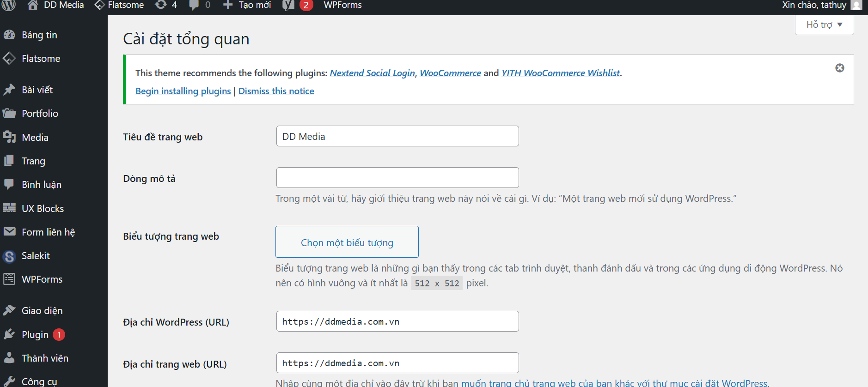This screenshot has height=387, width=868.
Task: Open the WooCommerce plugin link
Action: point(450,73)
